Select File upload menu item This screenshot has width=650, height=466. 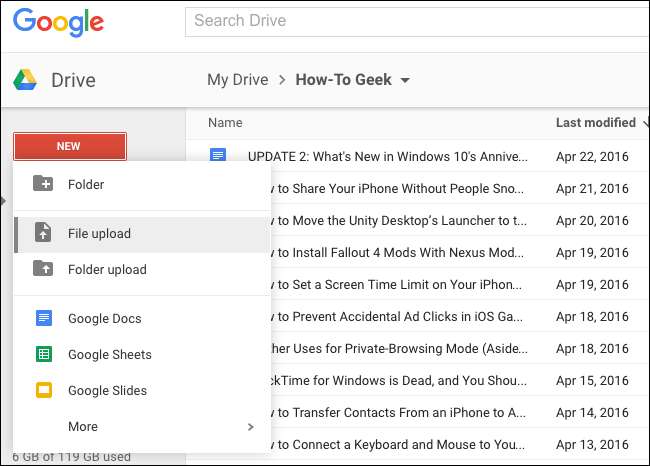pos(99,234)
